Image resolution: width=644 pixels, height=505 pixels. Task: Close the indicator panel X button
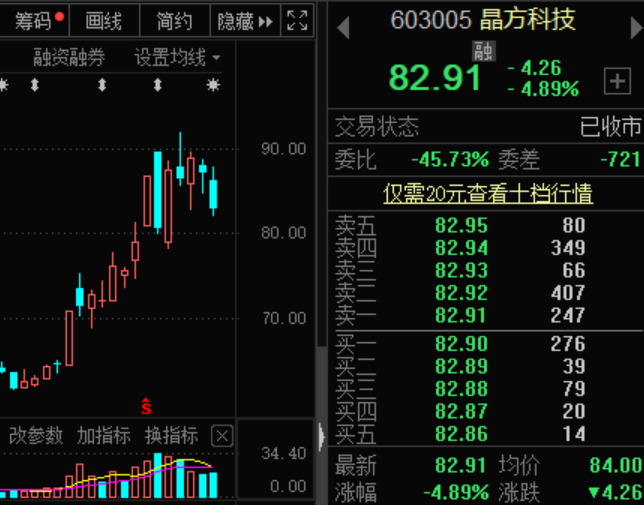point(222,436)
